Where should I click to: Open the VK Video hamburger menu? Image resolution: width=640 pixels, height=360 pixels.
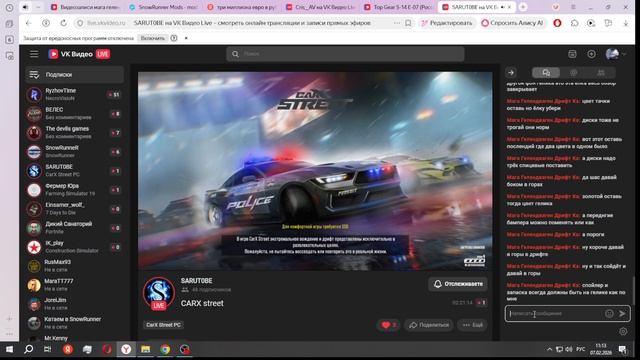point(34,54)
